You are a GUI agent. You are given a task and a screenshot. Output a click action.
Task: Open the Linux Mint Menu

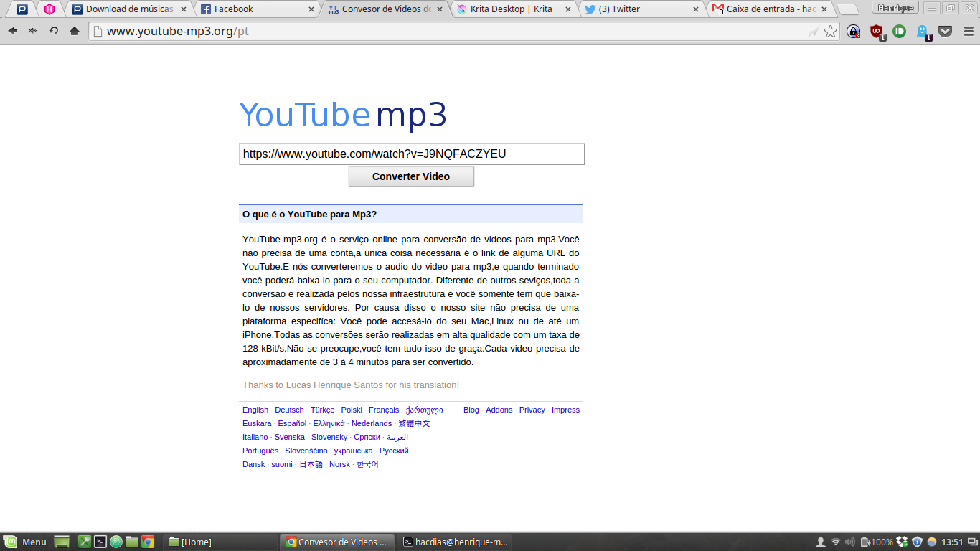(25, 542)
